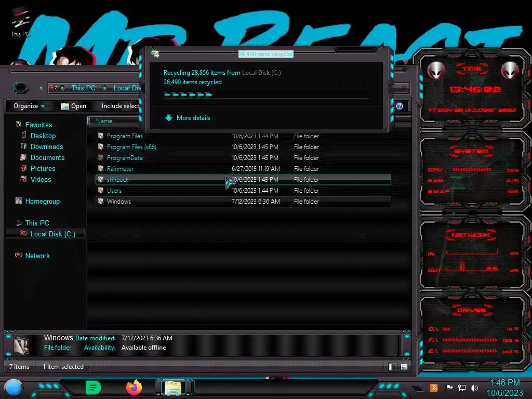Click the Pictures sidebar icon
The image size is (532, 399).
coord(23,168)
